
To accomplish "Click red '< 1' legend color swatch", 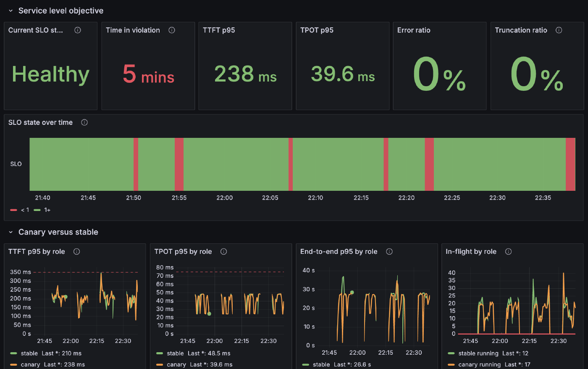I will pos(13,210).
